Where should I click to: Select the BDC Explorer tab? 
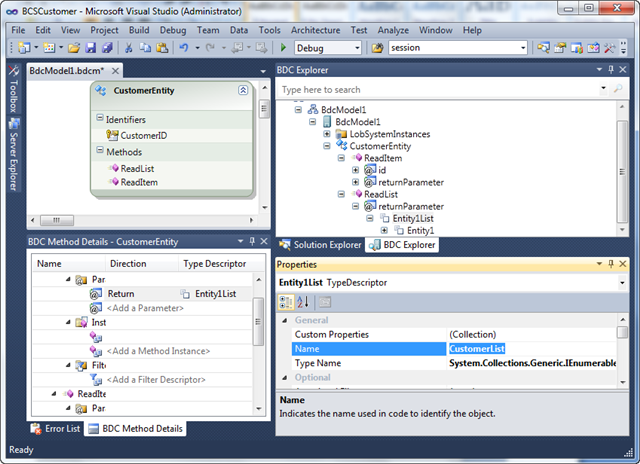click(402, 245)
